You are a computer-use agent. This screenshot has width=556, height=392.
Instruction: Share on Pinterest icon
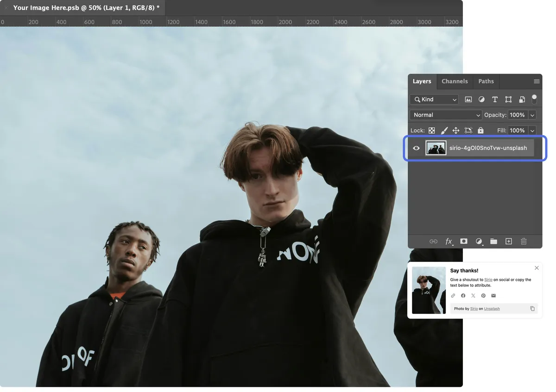click(x=483, y=296)
